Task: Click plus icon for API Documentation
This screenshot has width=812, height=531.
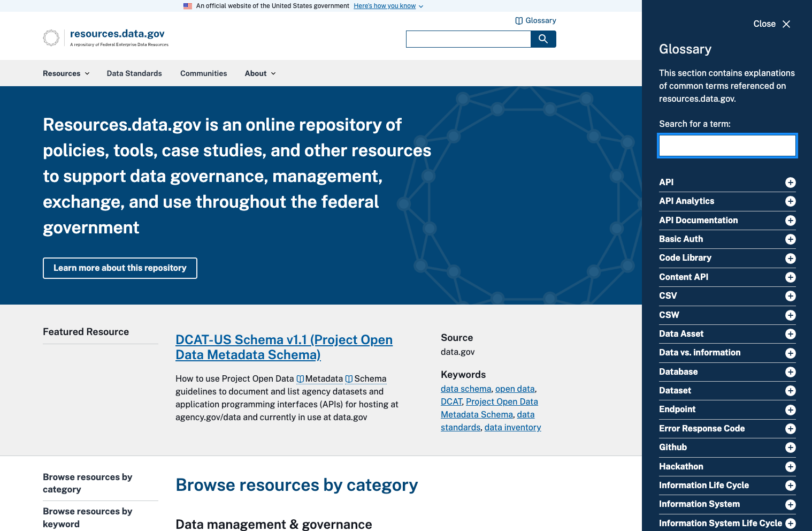Action: pyautogui.click(x=791, y=221)
